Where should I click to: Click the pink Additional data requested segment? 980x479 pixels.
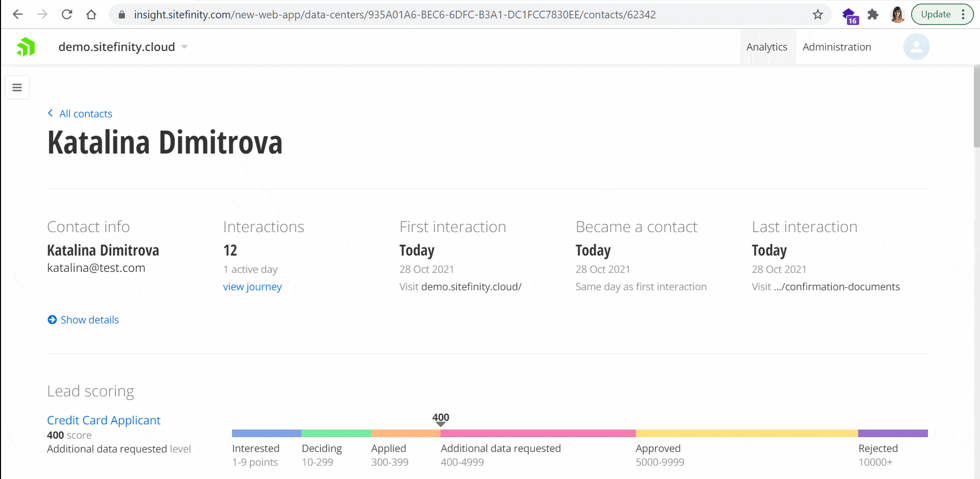[537, 433]
